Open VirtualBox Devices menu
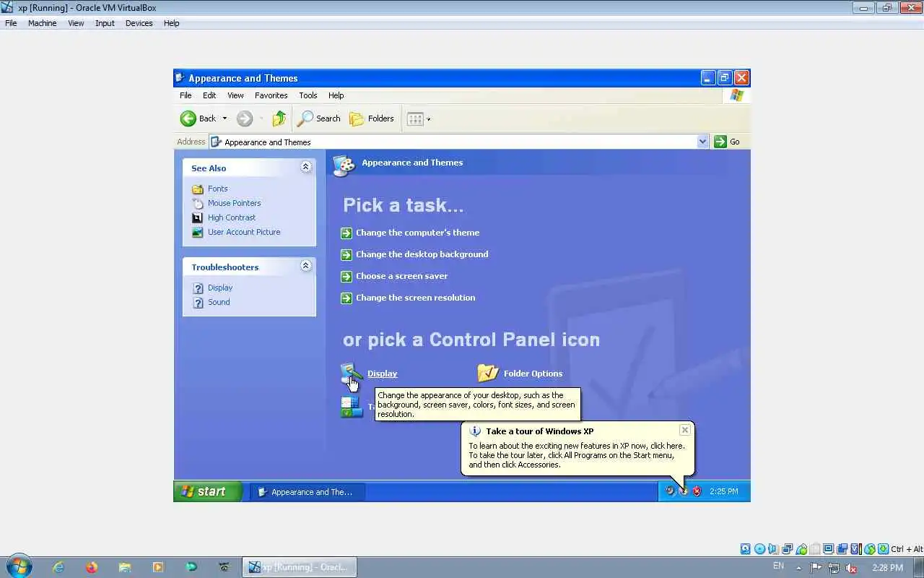This screenshot has height=578, width=924. (139, 23)
